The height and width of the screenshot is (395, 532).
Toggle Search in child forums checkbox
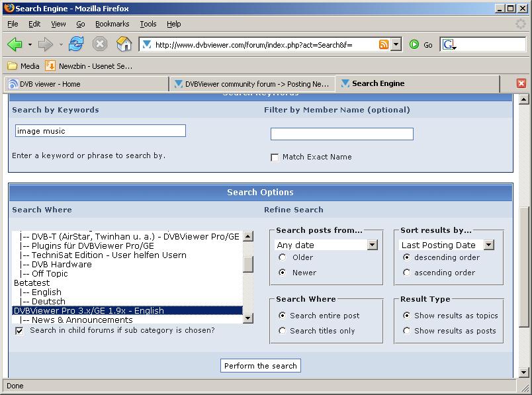point(19,331)
